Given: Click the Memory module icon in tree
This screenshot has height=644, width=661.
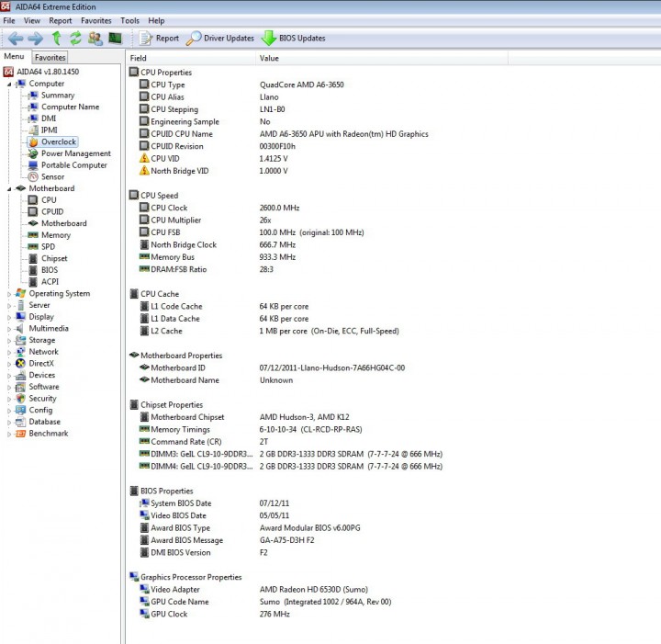Looking at the screenshot, I should click(33, 235).
